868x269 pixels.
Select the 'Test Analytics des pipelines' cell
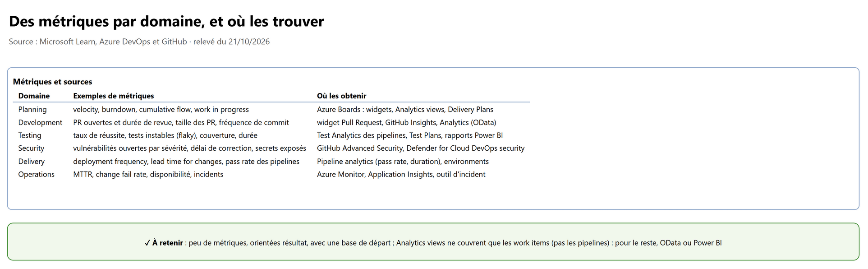click(410, 135)
